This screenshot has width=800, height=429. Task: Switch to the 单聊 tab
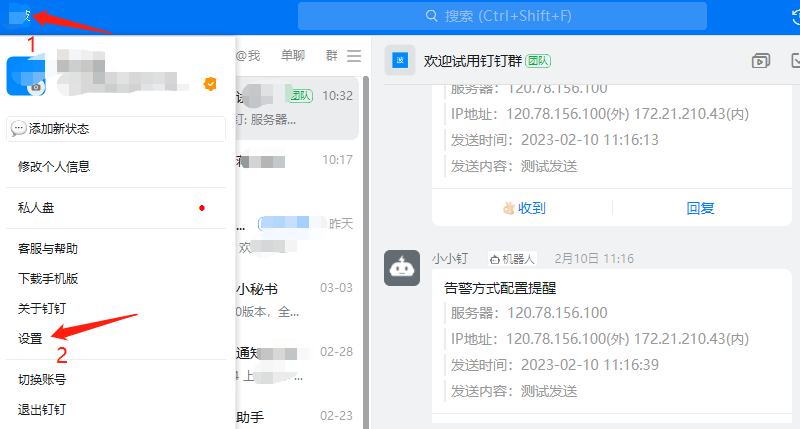coord(293,56)
